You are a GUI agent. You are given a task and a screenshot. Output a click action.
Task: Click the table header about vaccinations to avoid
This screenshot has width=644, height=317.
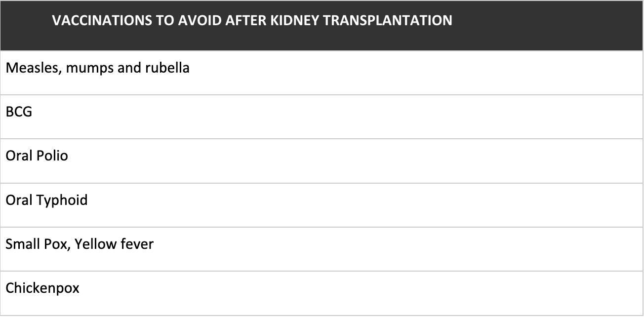(x=322, y=25)
